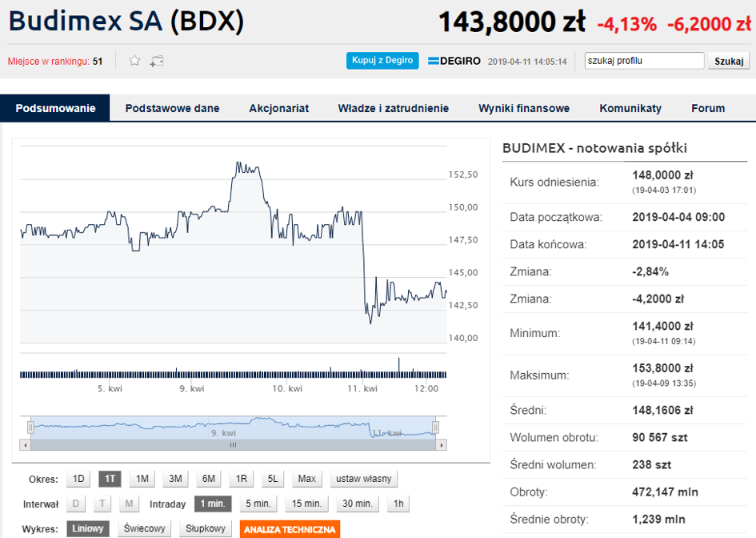Select the 1T period
This screenshot has height=538, width=756.
[x=110, y=479]
